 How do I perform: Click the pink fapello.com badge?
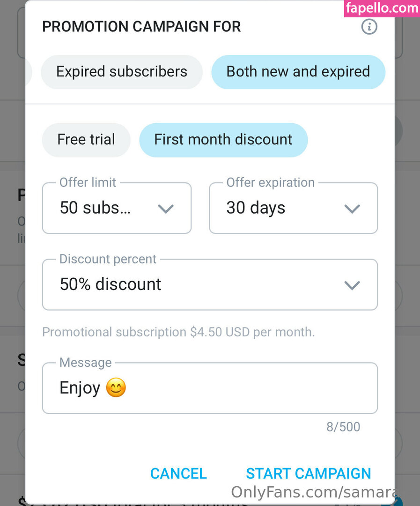[382, 8]
